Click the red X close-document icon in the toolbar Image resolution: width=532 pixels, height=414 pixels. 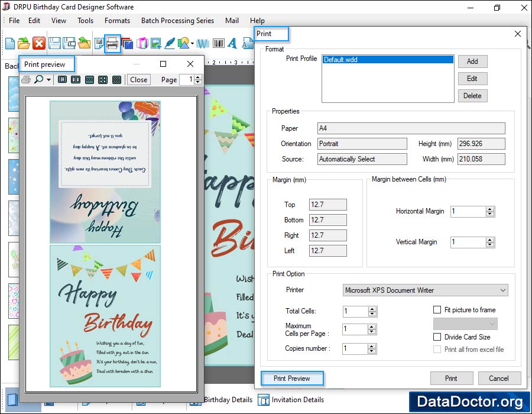(x=39, y=43)
